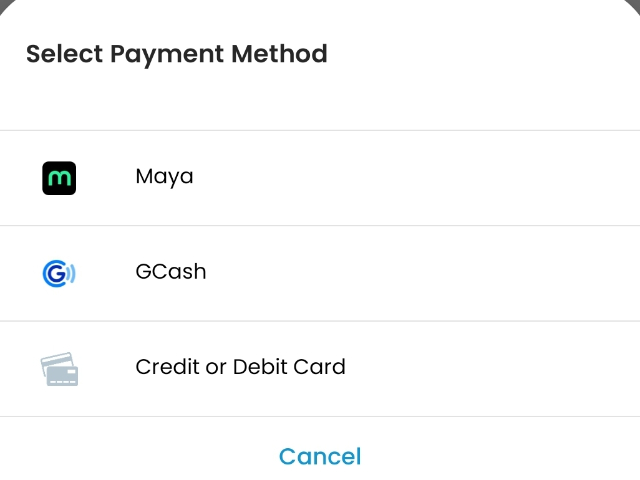The image size is (640, 480).
Task: Cancel the payment method selection
Action: (x=320, y=456)
